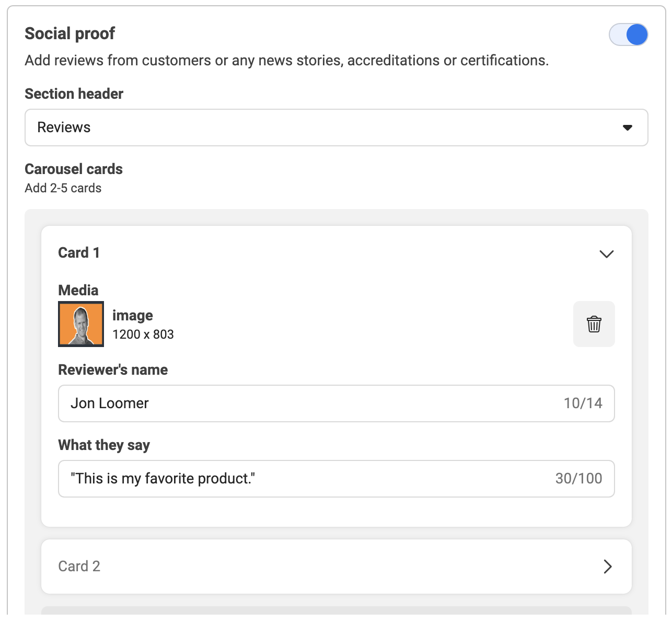Click into the Reviewer's name field
672x623 pixels.
(336, 403)
